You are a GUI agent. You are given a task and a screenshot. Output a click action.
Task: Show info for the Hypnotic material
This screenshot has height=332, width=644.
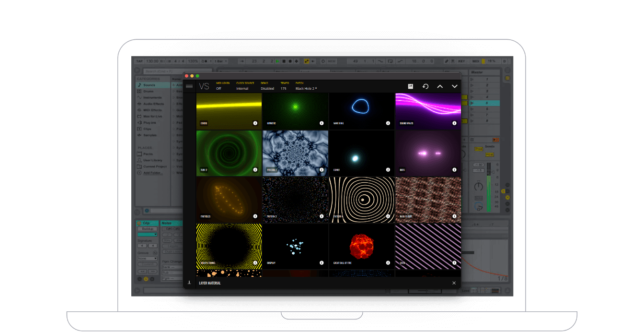(322, 123)
